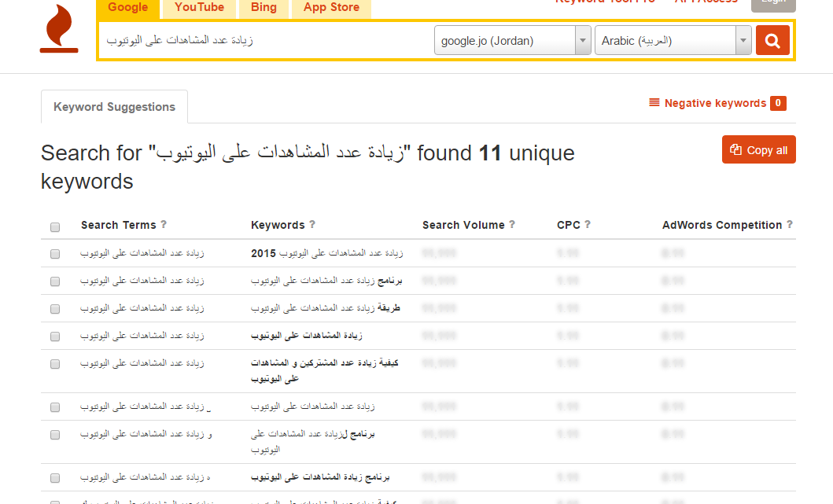Click the keyword containing 2015
This screenshot has width=833, height=504.
326,253
